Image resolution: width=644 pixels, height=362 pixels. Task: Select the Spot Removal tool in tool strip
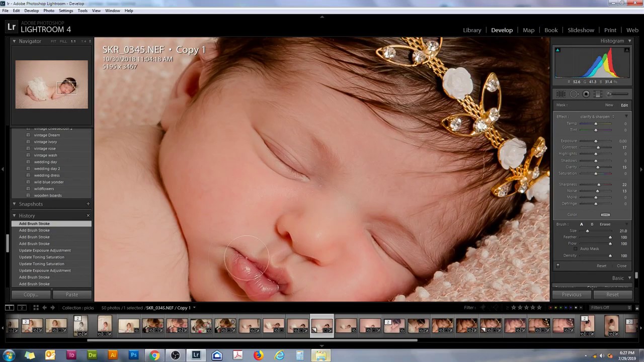click(574, 94)
